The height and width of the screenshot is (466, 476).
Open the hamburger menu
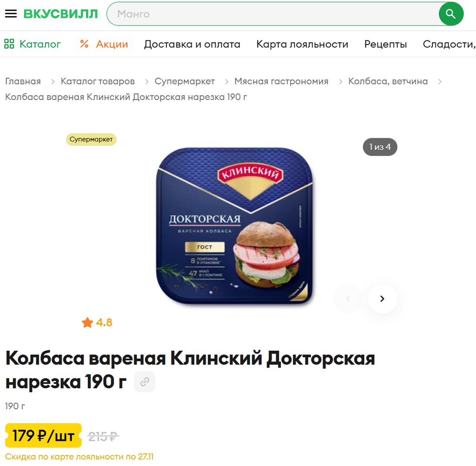11,13
